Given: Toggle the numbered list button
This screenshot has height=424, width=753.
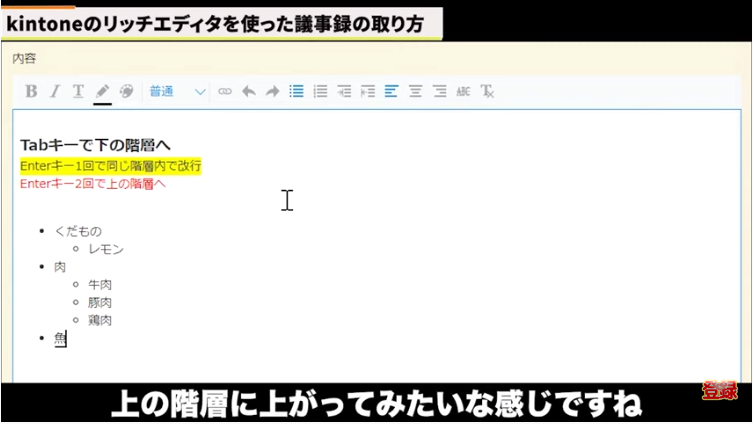Looking at the screenshot, I should pos(320,91).
